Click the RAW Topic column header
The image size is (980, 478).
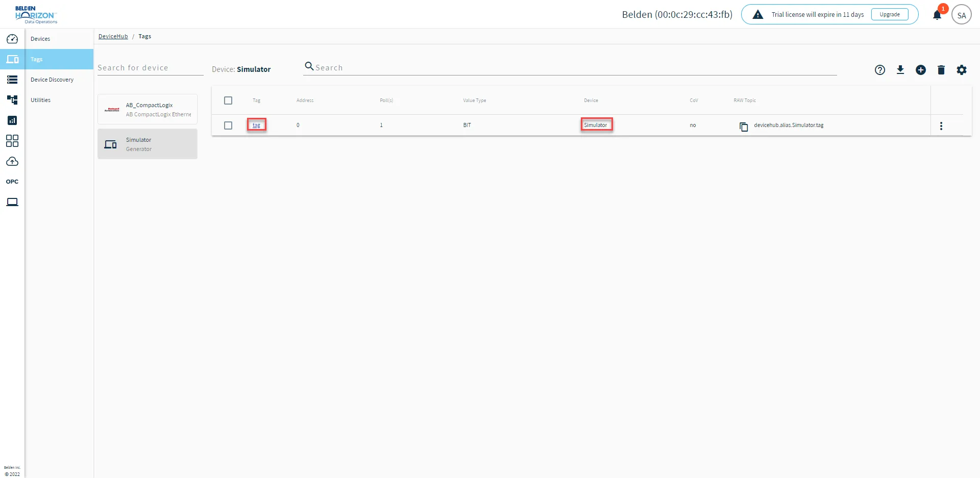(x=745, y=100)
